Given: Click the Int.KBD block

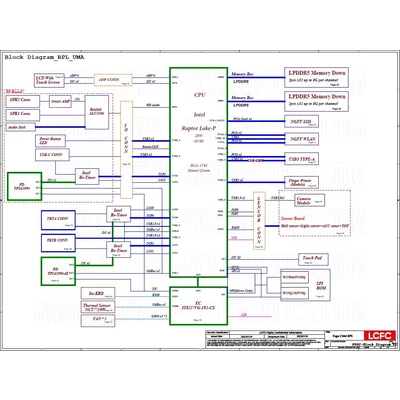Looking at the screenshot, I should pos(98,293).
